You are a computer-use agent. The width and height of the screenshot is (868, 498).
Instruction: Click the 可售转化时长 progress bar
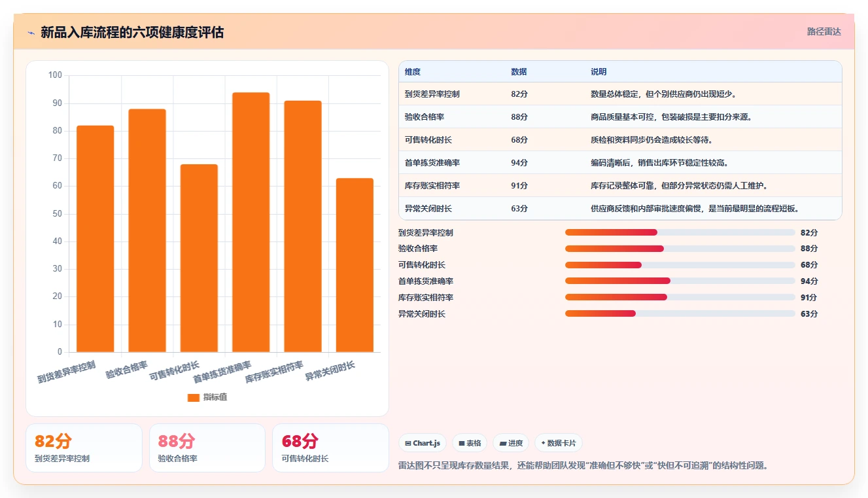tap(680, 265)
